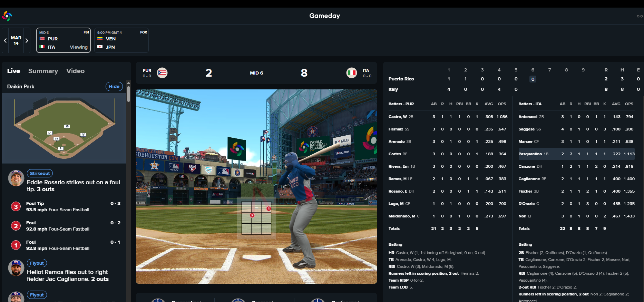Select pitch 3 foul tip marker
644x302 pixels.
tap(16, 207)
